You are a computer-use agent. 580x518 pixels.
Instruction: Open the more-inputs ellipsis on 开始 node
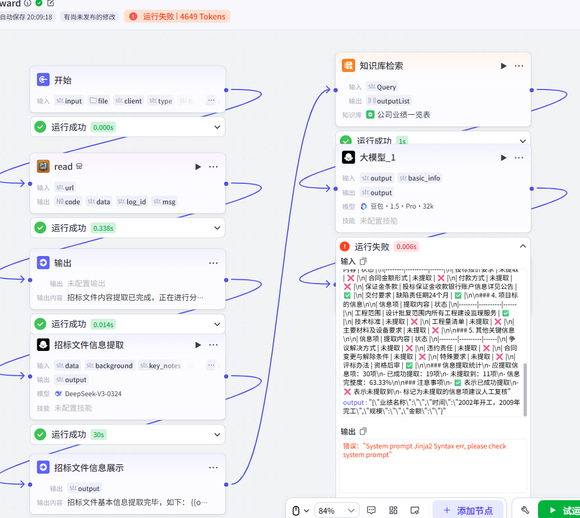pos(211,100)
